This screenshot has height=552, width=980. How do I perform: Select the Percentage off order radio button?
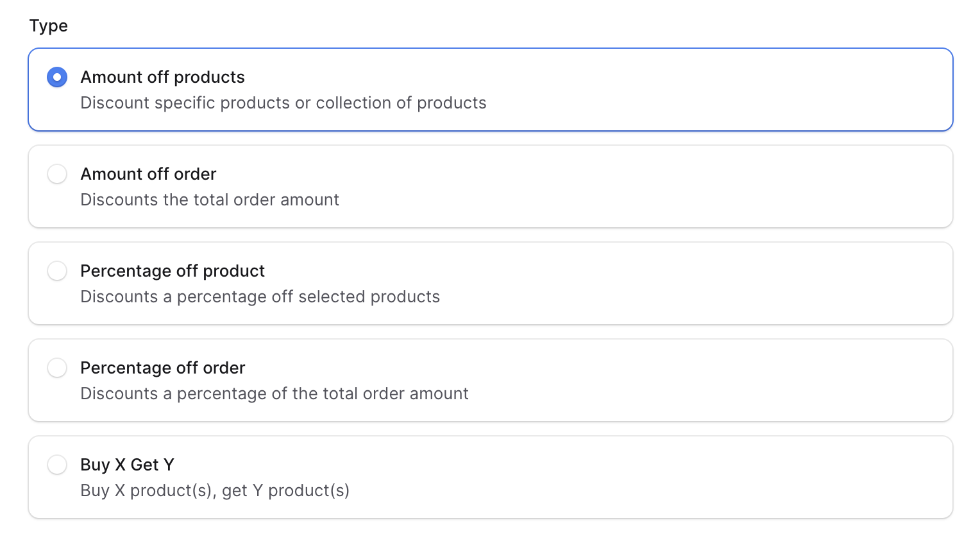tap(57, 368)
